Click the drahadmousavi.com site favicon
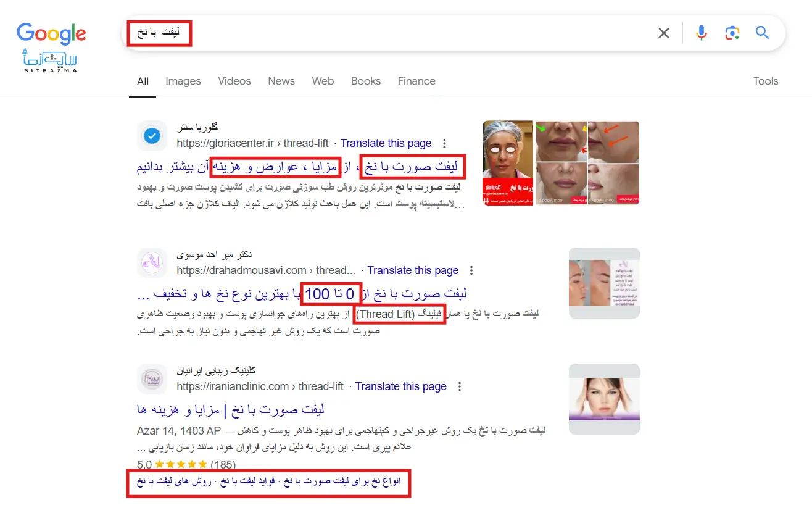 click(x=152, y=263)
